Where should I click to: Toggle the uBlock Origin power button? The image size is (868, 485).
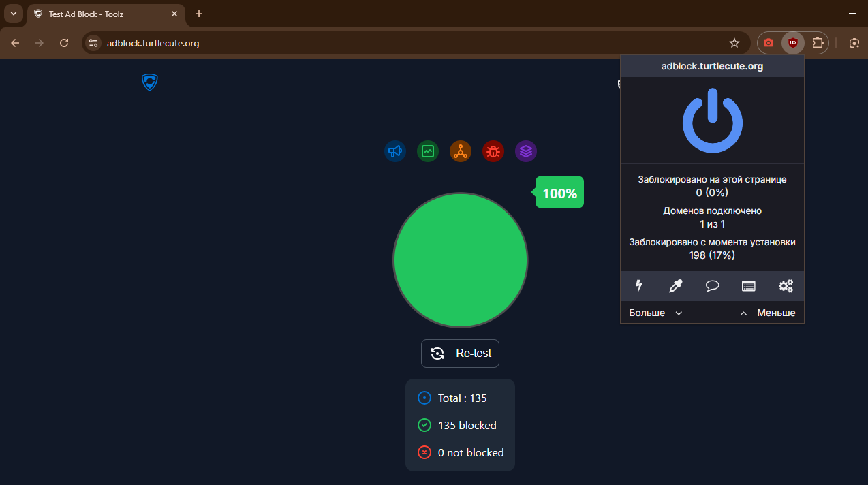(713, 121)
